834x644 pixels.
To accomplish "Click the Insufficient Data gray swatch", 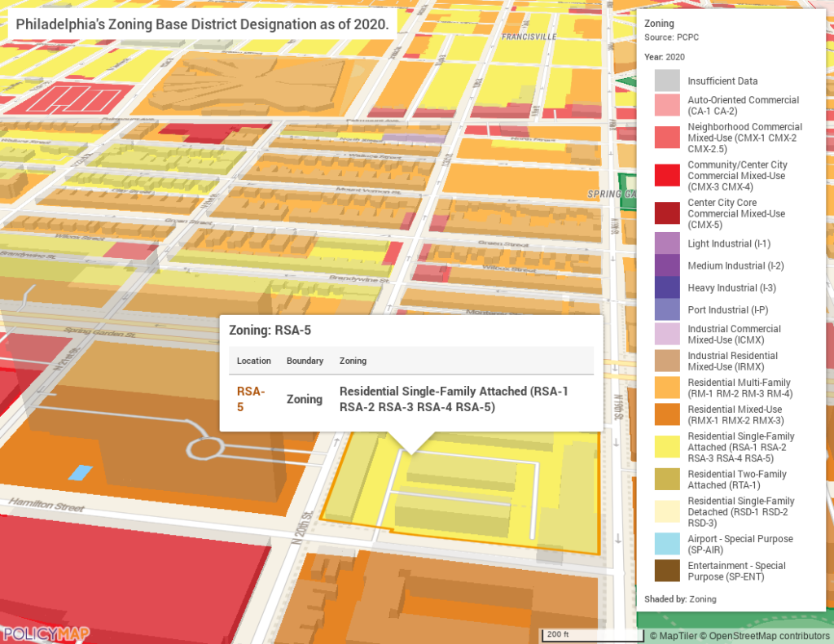I will tap(667, 81).
